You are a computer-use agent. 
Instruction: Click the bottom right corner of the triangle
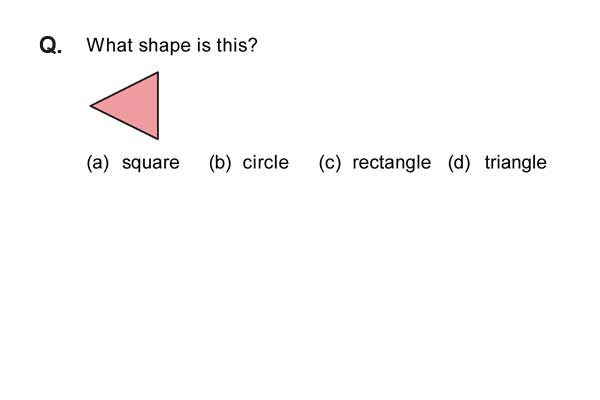(x=158, y=138)
